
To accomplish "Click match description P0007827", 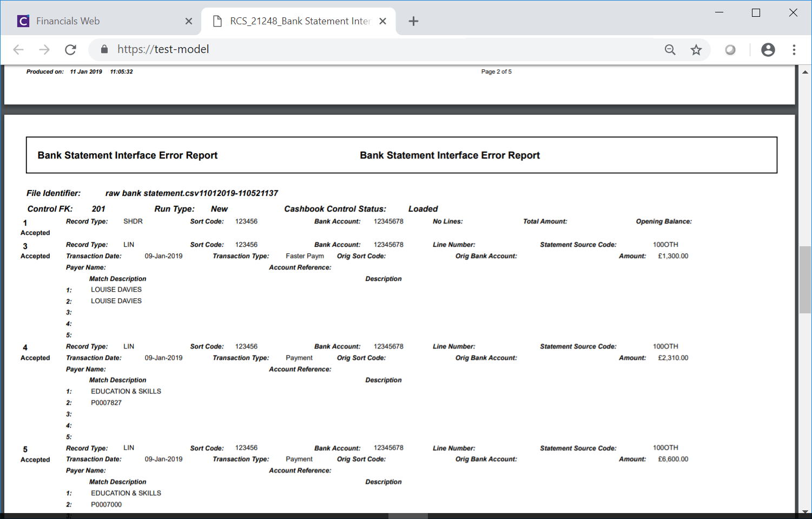I will pyautogui.click(x=107, y=403).
